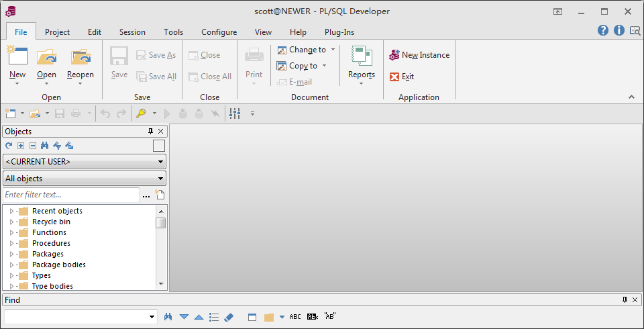644x329 pixels.
Task: Expand the Recent objects folder
Action: [x=11, y=211]
